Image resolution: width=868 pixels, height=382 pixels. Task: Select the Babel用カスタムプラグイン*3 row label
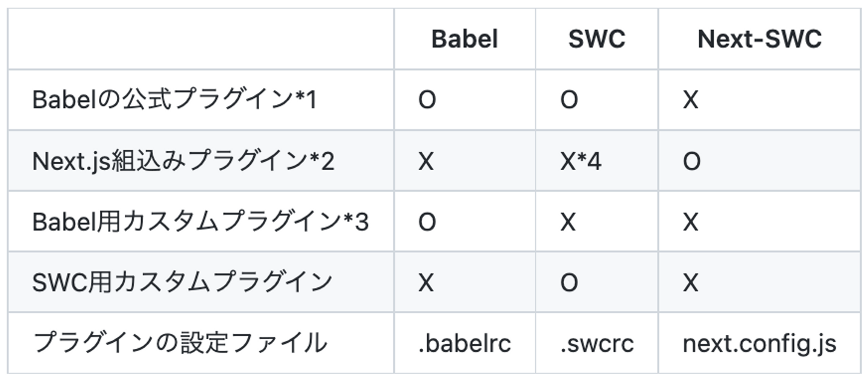click(x=200, y=222)
